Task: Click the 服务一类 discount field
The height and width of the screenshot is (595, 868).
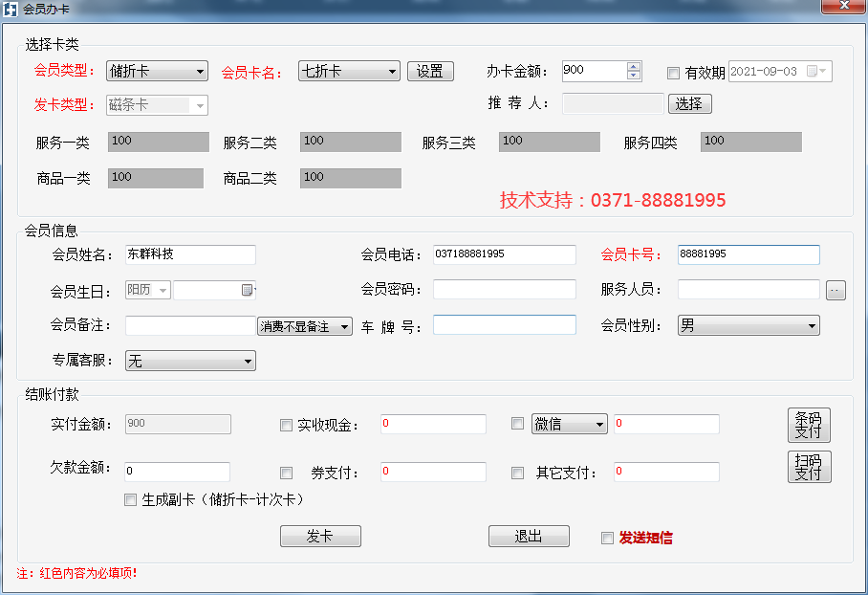Action: (159, 142)
